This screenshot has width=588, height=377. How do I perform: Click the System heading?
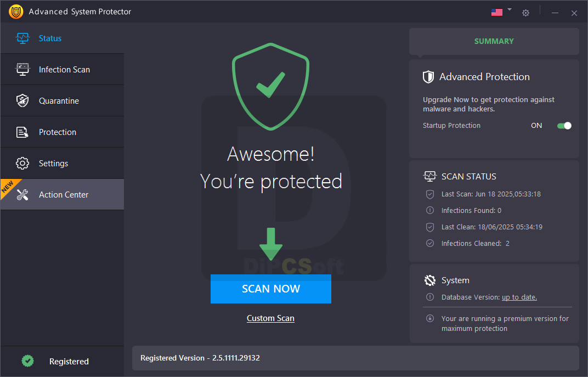455,280
